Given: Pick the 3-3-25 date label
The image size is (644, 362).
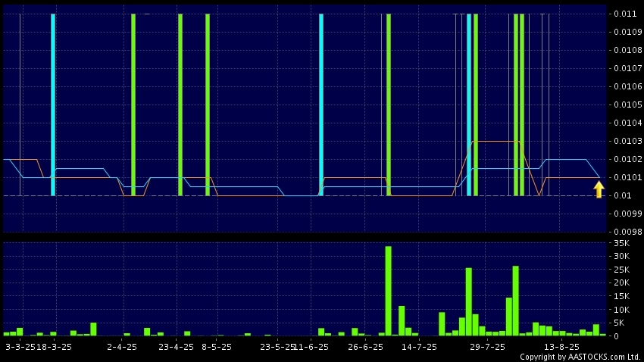Looking at the screenshot, I should (x=20, y=347).
